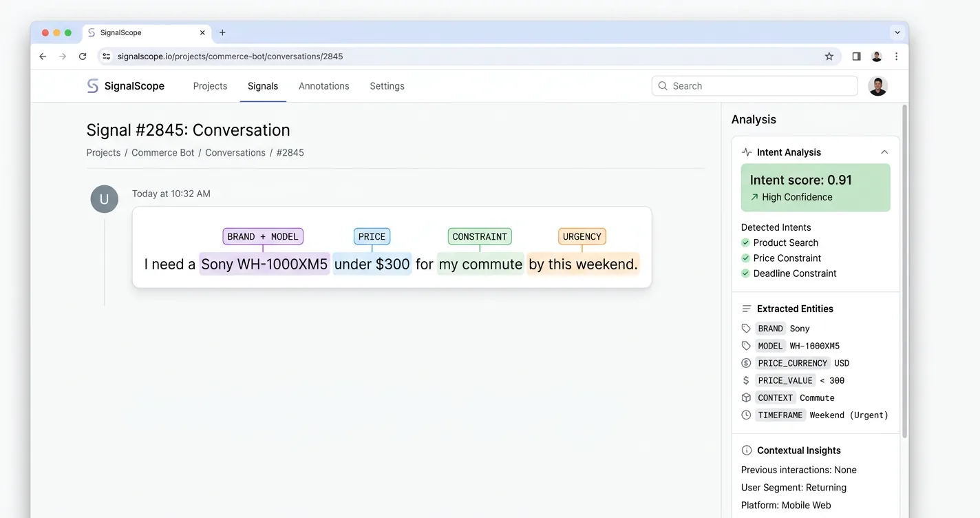Click the Extracted Entities list icon

[747, 309]
